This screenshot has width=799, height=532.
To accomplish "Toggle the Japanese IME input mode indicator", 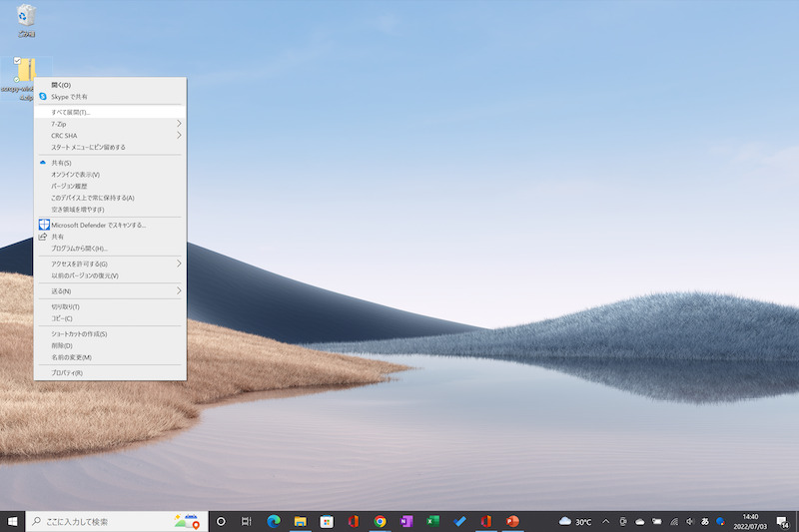I will 705,521.
